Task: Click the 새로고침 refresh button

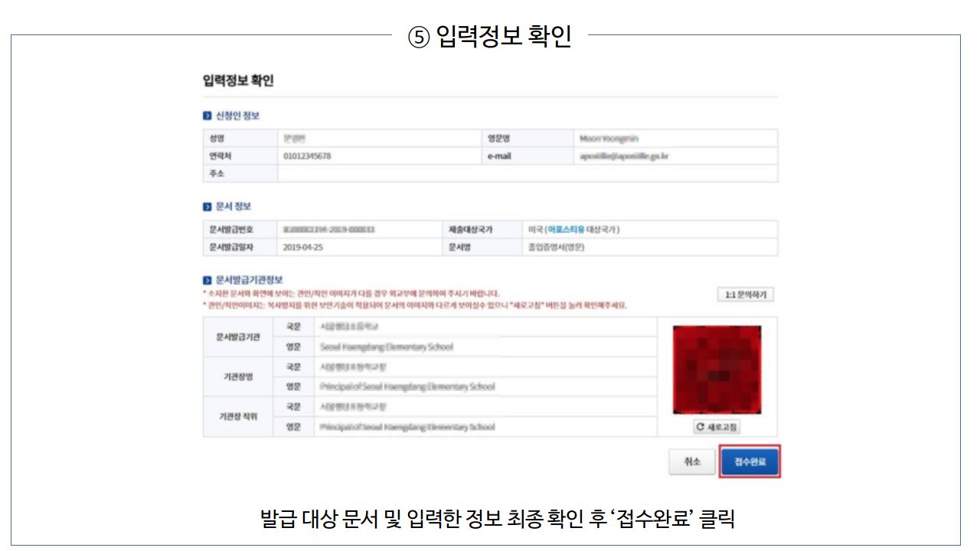Action: pos(717,427)
